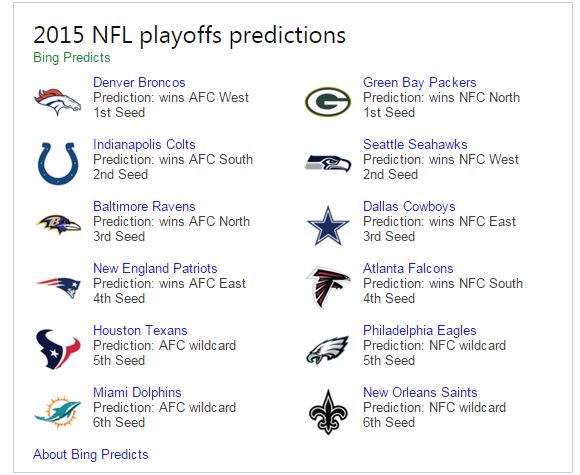Click the New Orleans Saints fleur-de-lis logo
Image resolution: width=580 pixels, height=475 pixels.
(x=328, y=412)
